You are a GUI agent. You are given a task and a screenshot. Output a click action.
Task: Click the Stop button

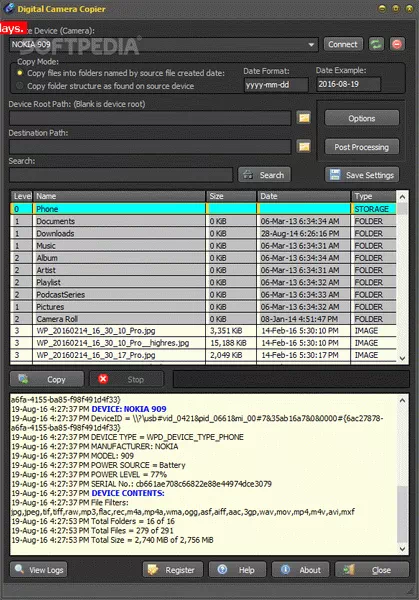coord(127,379)
